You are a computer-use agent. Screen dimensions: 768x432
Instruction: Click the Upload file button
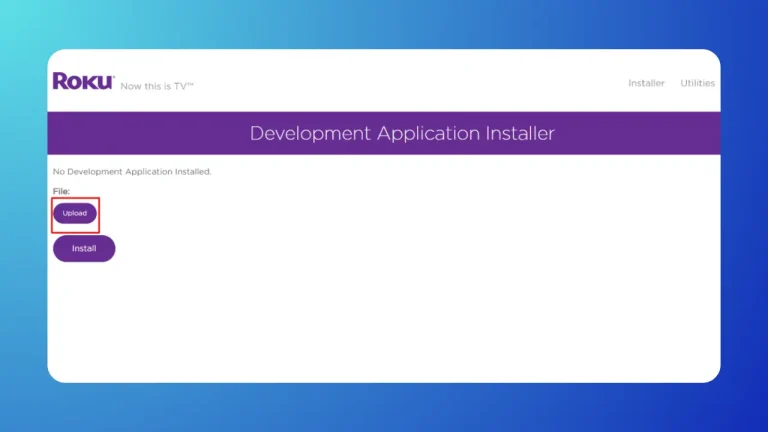(x=75, y=214)
